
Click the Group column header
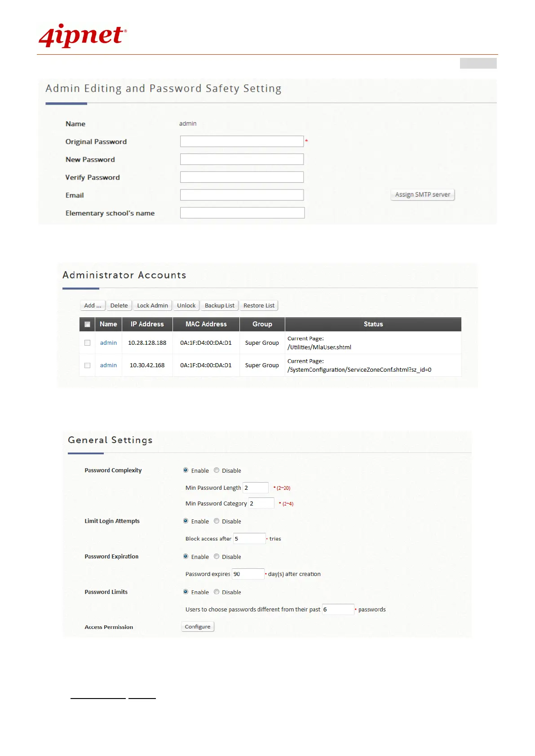262,324
